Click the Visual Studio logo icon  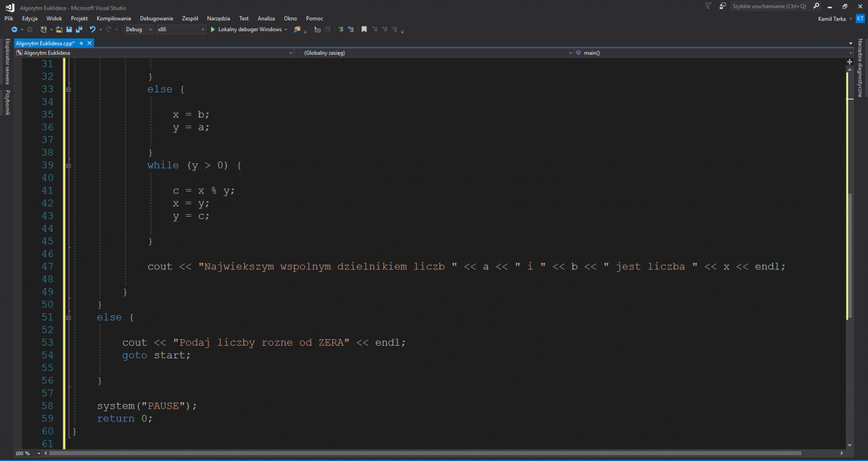10,7
